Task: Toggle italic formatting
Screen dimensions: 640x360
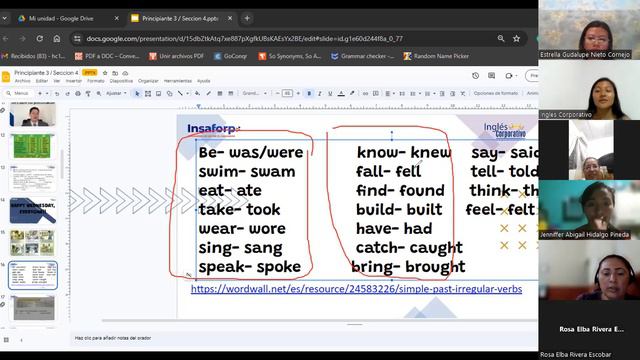Action: pyautogui.click(x=320, y=93)
